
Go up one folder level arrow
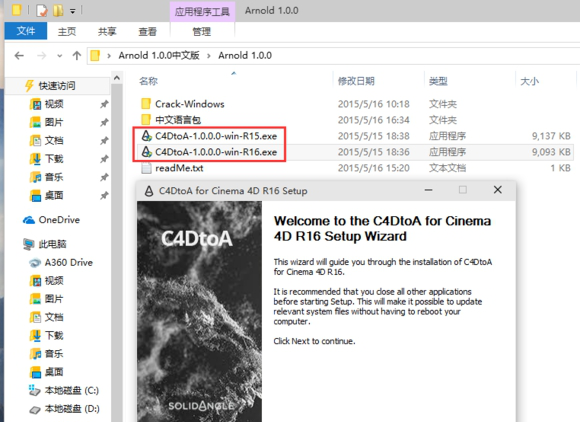77,55
